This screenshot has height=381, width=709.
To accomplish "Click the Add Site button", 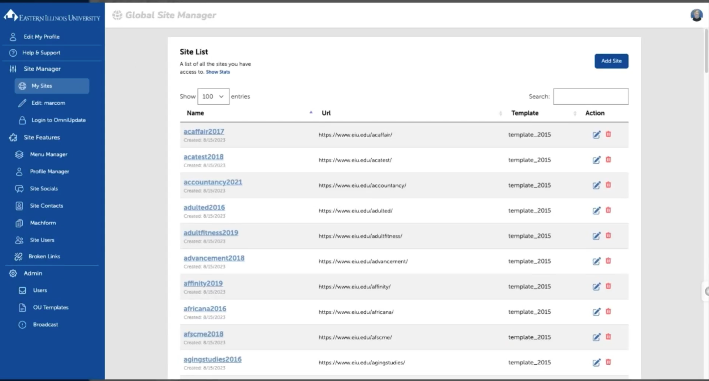I will [x=611, y=61].
